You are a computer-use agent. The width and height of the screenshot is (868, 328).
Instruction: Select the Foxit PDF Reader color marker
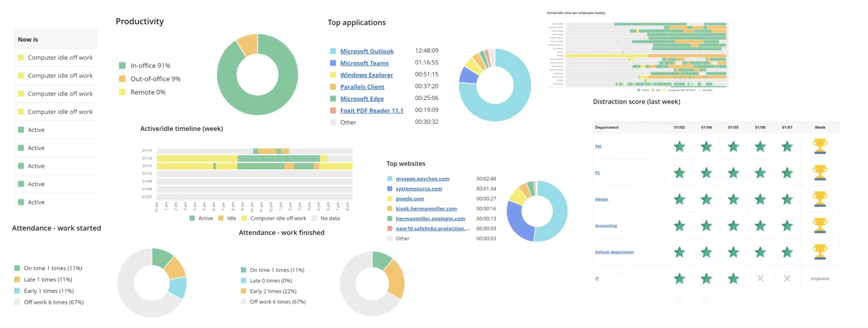pos(333,110)
